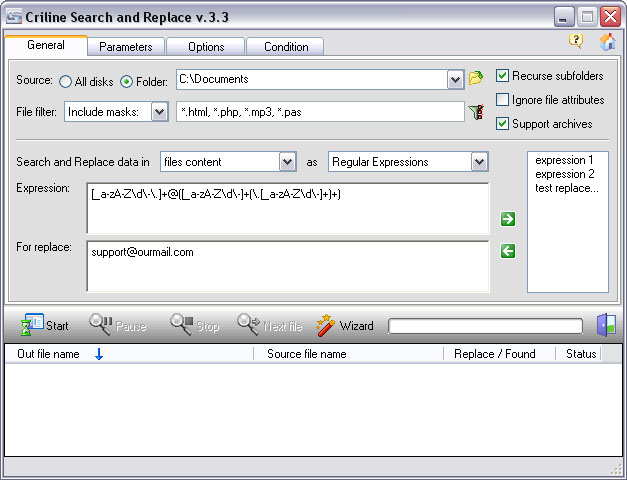Sort by Replace / Found column
627x480 pixels.
499,354
